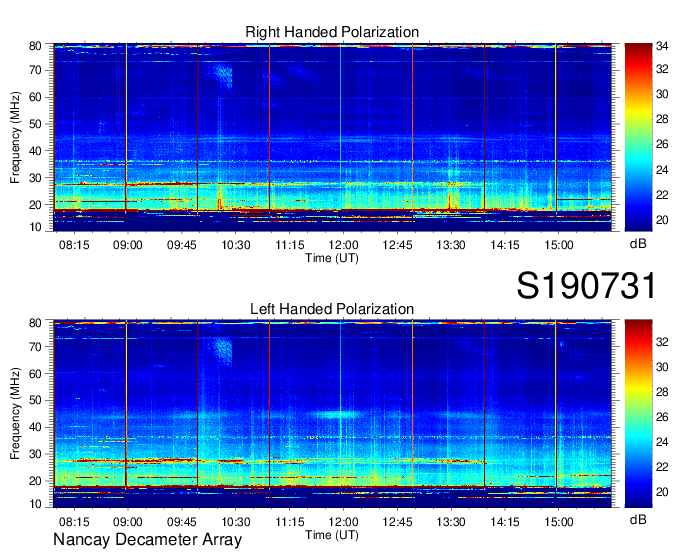
Task: Click the 10:30 time tick under Left Handed plot
Action: click(236, 522)
